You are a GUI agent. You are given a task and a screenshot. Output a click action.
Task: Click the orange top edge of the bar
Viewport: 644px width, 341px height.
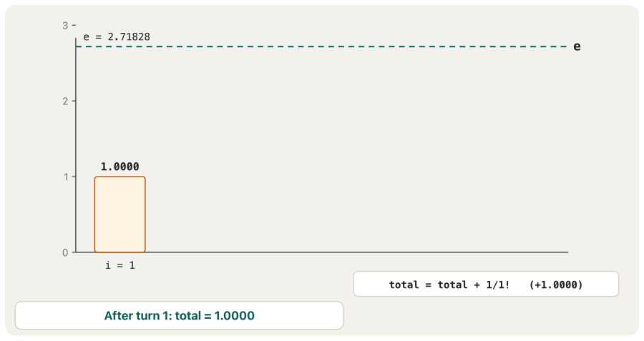click(x=120, y=177)
